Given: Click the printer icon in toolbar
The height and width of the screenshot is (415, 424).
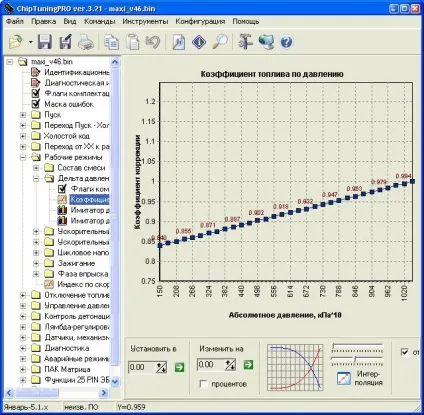Looking at the screenshot, I should coord(86,42).
